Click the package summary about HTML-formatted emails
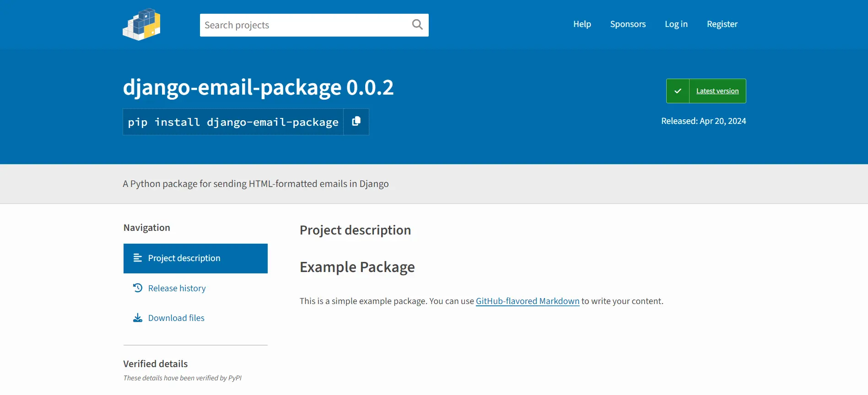Screen dimensions: 868x395 click(256, 184)
